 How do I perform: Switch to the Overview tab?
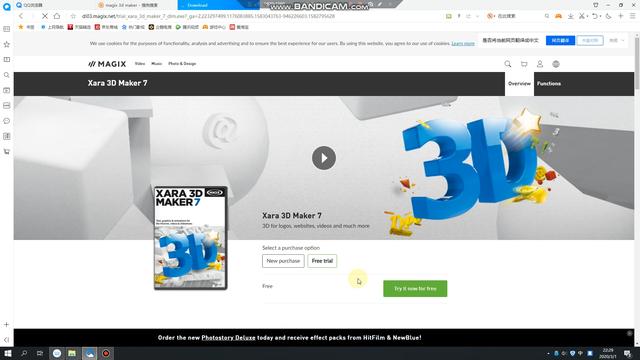click(x=519, y=84)
